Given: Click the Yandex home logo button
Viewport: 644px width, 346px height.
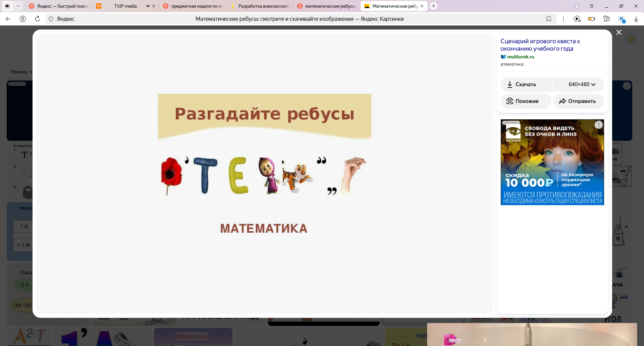Looking at the screenshot, I should (x=23, y=19).
